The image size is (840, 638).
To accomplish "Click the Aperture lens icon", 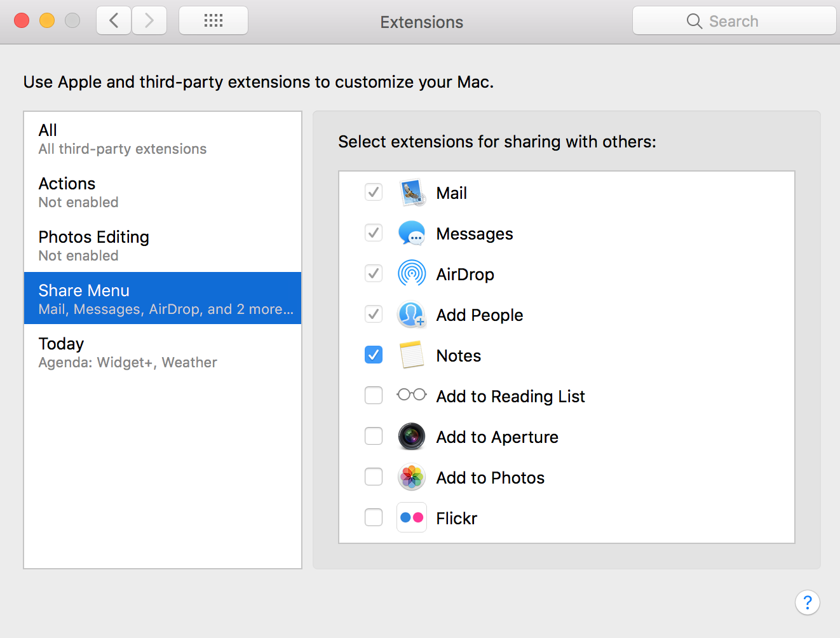I will click(x=412, y=437).
